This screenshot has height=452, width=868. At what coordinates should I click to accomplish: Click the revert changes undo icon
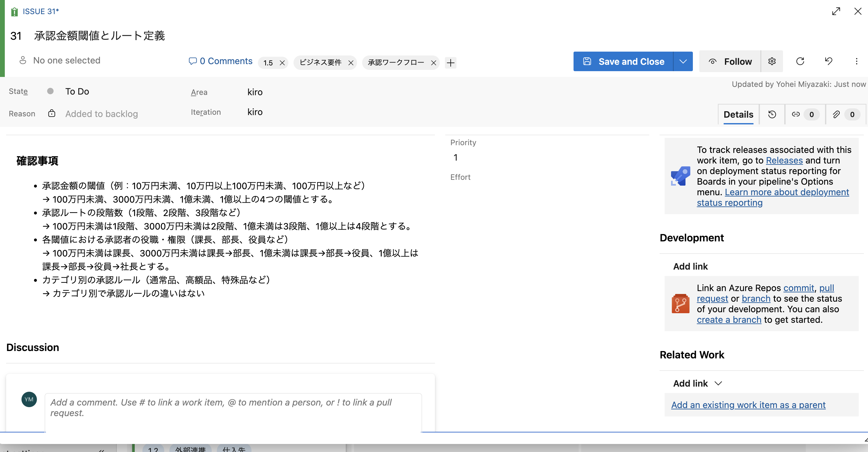(828, 61)
